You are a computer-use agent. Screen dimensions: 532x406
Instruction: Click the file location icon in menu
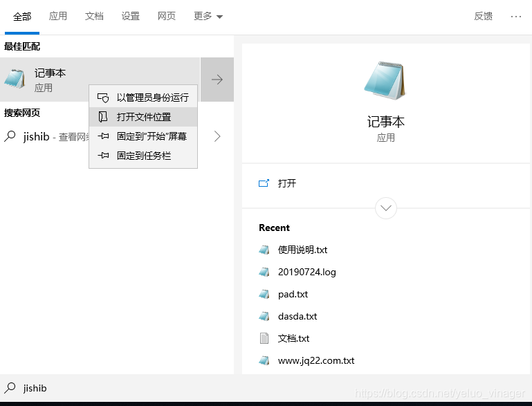pos(103,117)
